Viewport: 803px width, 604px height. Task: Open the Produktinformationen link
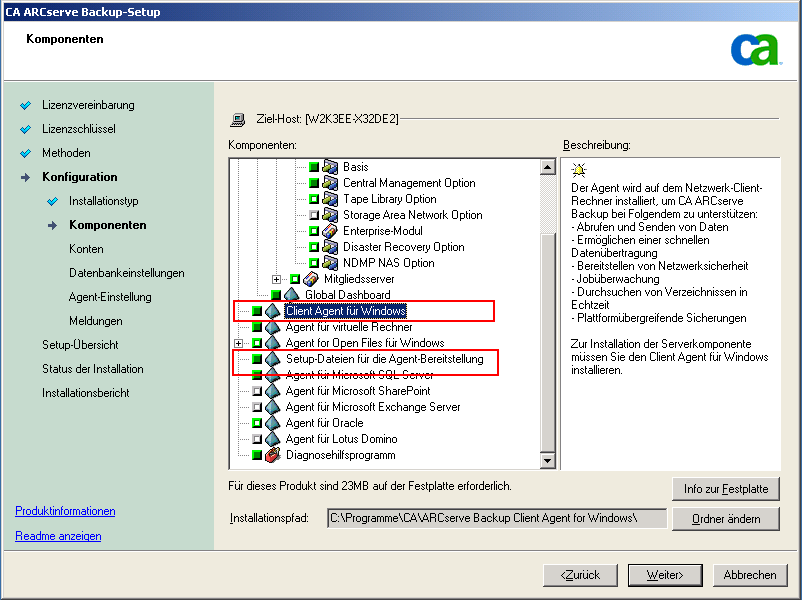pos(65,511)
